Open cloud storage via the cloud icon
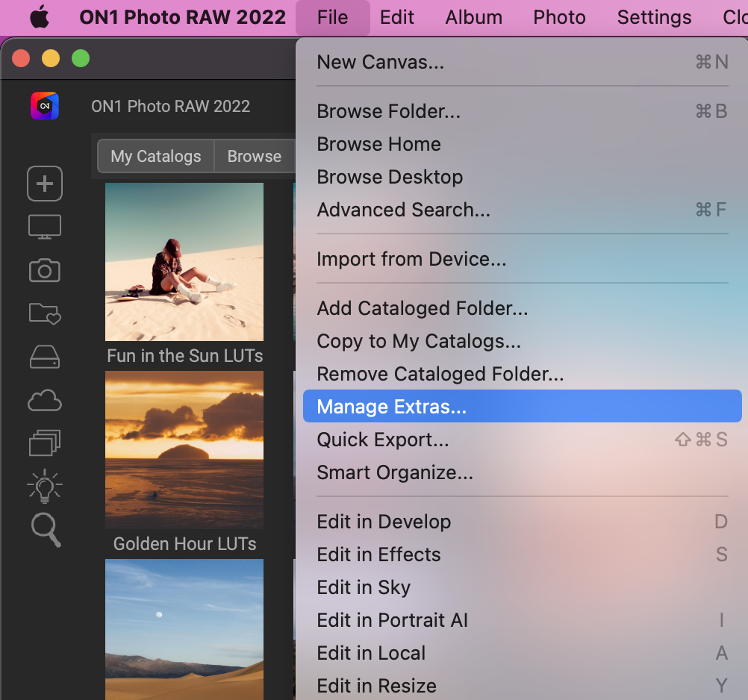This screenshot has height=700, width=748. (44, 400)
